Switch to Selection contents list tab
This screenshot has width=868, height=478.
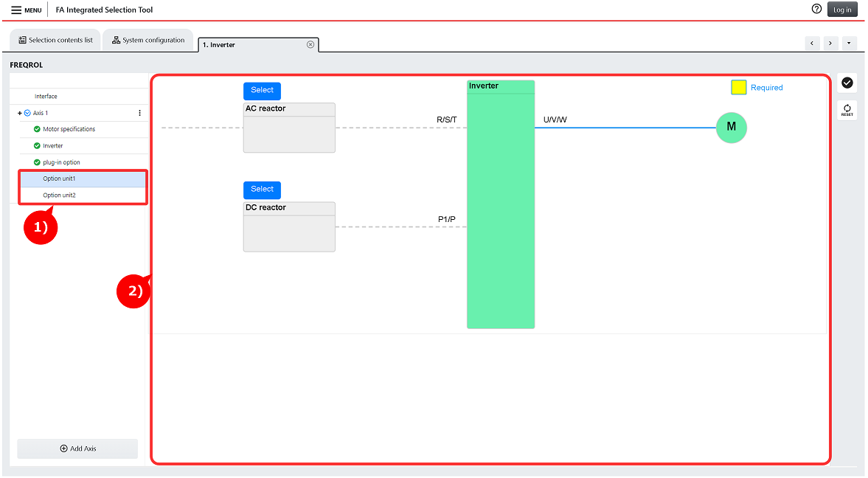point(55,40)
